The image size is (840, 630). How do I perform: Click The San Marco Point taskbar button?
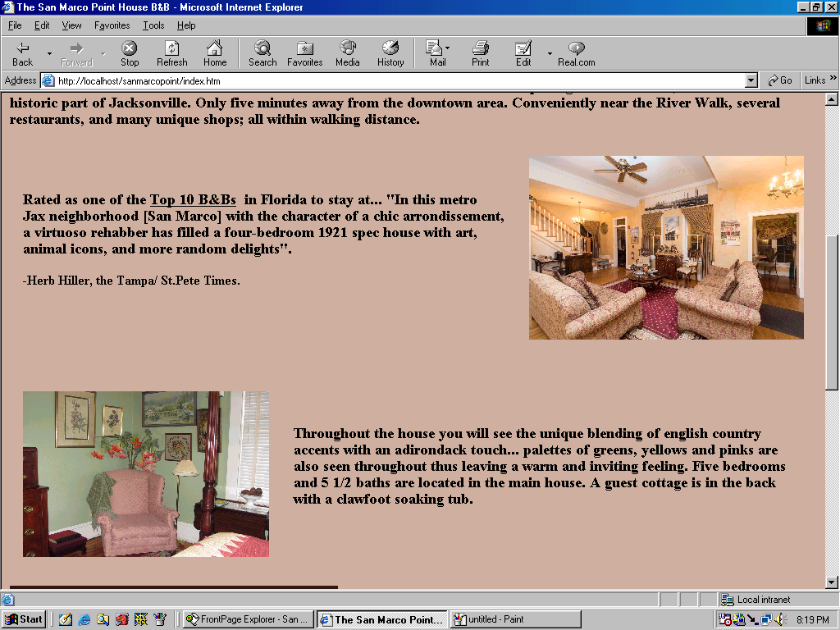pos(382,619)
